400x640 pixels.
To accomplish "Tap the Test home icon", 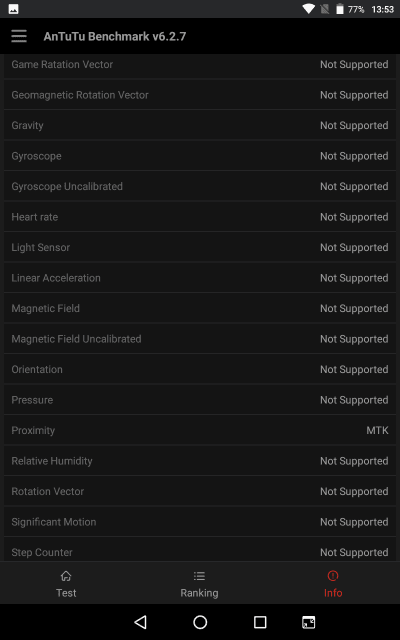I will [66, 576].
